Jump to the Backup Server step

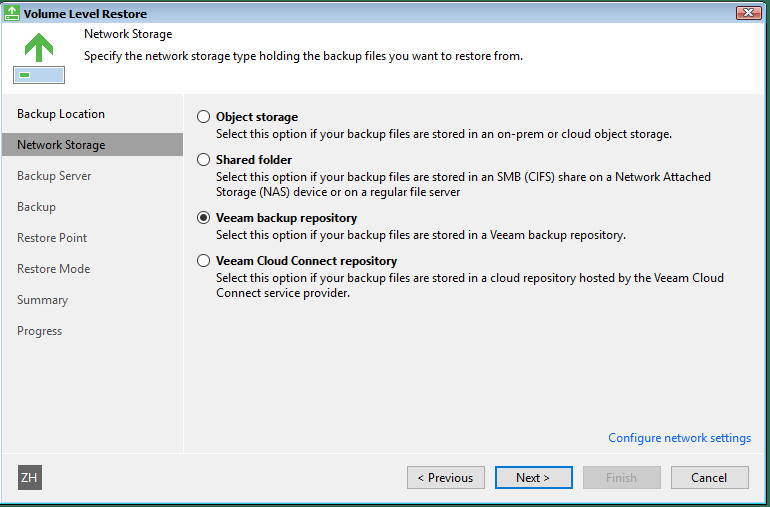click(x=54, y=176)
